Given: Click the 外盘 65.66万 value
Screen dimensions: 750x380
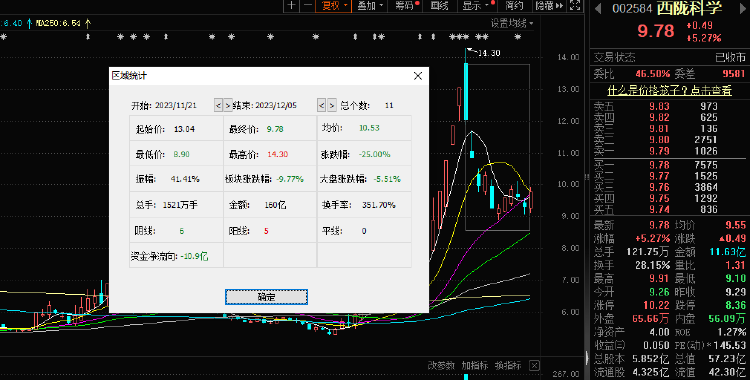Looking at the screenshot, I should pyautogui.click(x=651, y=318).
